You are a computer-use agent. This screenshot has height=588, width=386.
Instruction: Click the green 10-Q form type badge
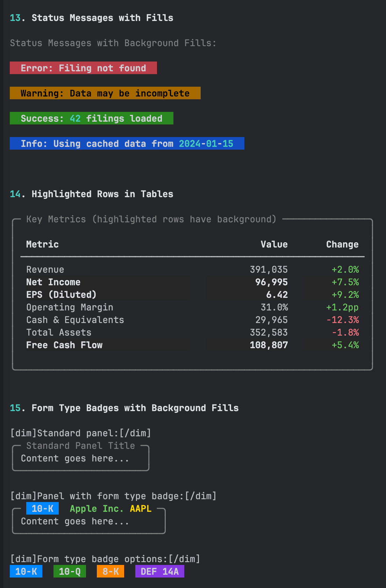click(x=70, y=572)
